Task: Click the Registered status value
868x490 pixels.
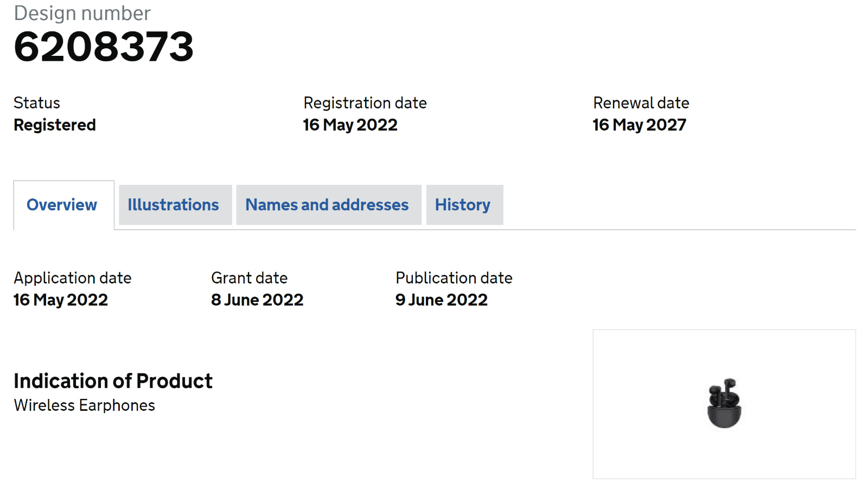Action: tap(55, 125)
